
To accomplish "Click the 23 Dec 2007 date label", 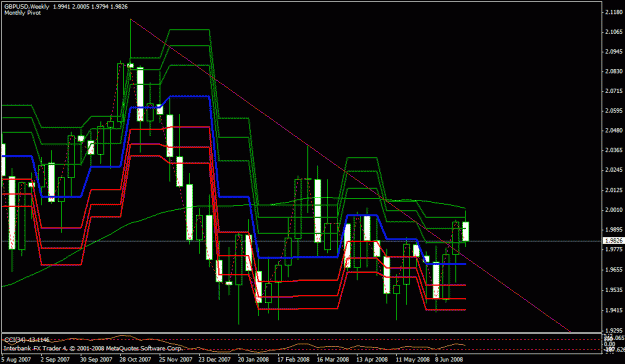I will pyautogui.click(x=214, y=359).
